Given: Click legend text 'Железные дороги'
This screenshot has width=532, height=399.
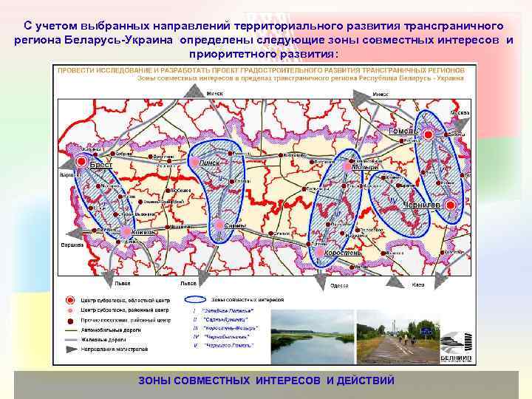Looking at the screenshot, I should tap(103, 339).
